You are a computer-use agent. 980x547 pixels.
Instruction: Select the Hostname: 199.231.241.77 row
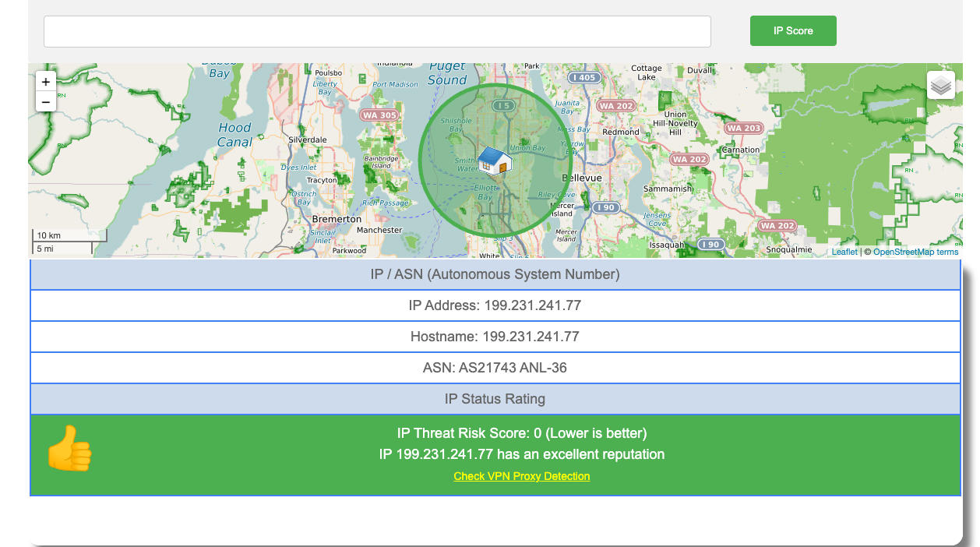click(x=495, y=337)
